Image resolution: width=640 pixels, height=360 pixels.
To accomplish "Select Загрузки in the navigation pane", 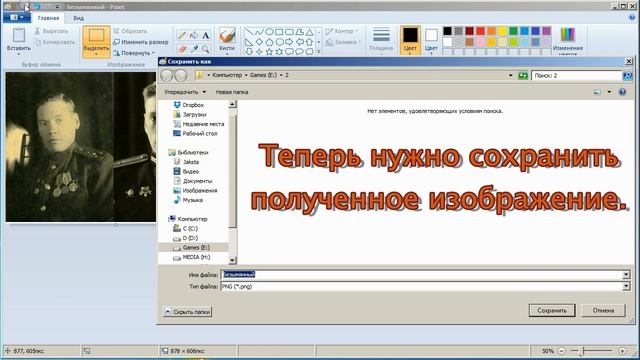I will coord(190,115).
